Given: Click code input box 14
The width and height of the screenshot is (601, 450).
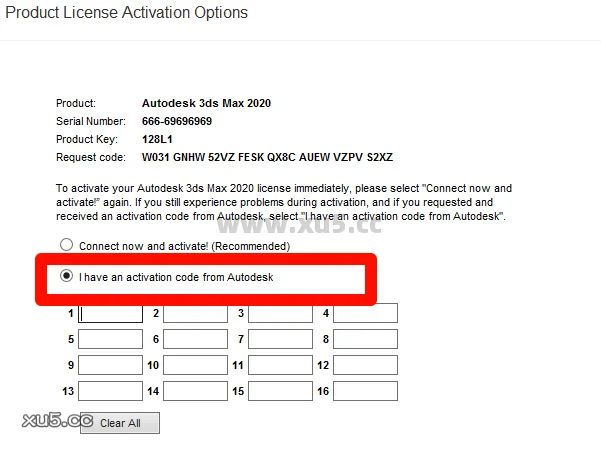Looking at the screenshot, I should 195,392.
